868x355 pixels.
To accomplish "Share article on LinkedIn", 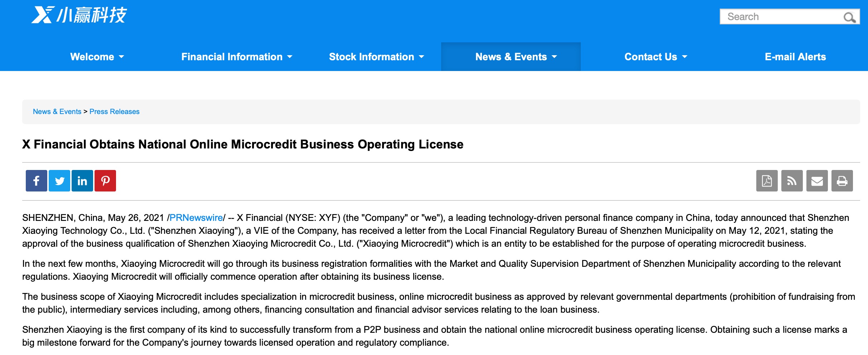I will [82, 181].
